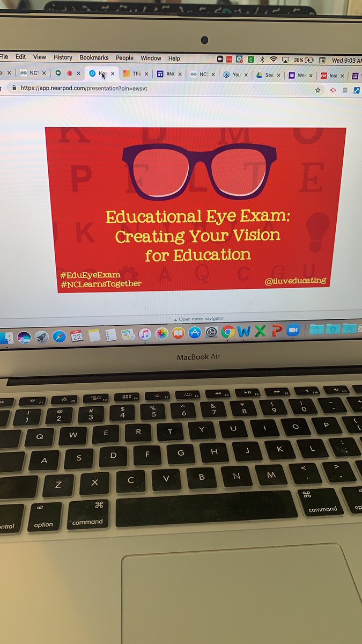Switch to the PDF 'Inst' tab
Viewport: 362px width, 644px height.
[333, 76]
